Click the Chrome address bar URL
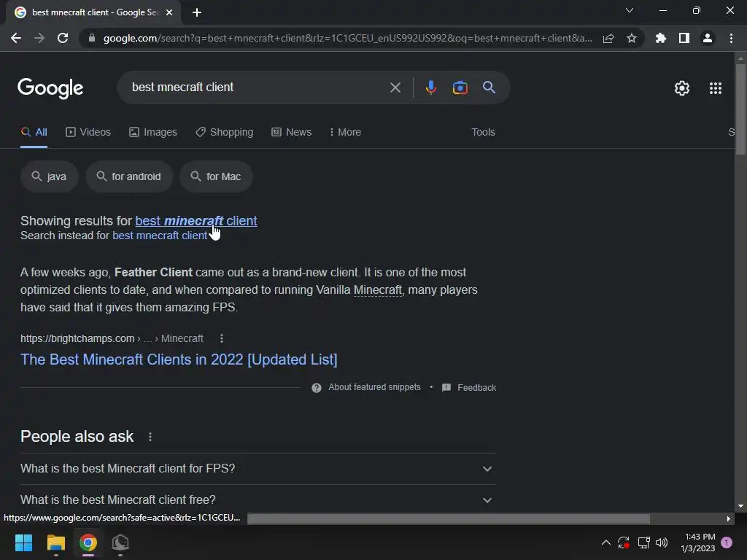Image resolution: width=747 pixels, height=560 pixels. click(x=348, y=38)
